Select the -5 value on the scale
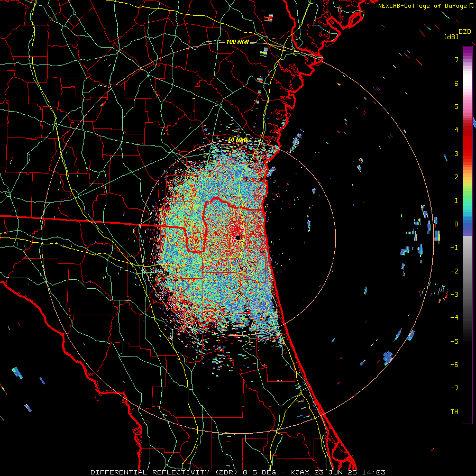The height and width of the screenshot is (476, 476). (x=454, y=342)
